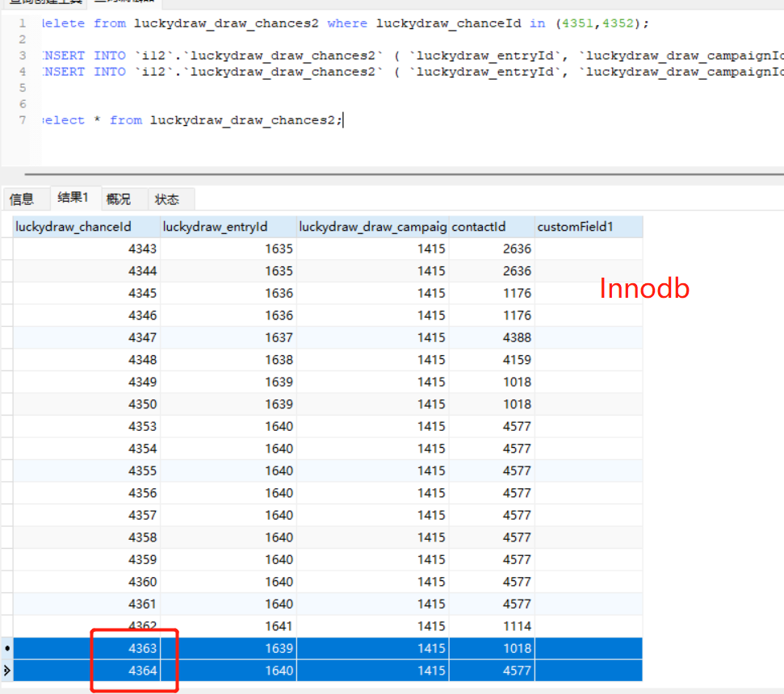Click contactId 1114 cell
Image resolution: width=784 pixels, height=694 pixels.
click(x=492, y=626)
